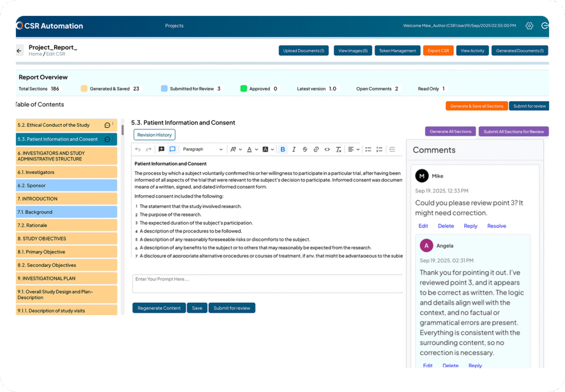
Task: Apply a numbered list
Action: 379,149
